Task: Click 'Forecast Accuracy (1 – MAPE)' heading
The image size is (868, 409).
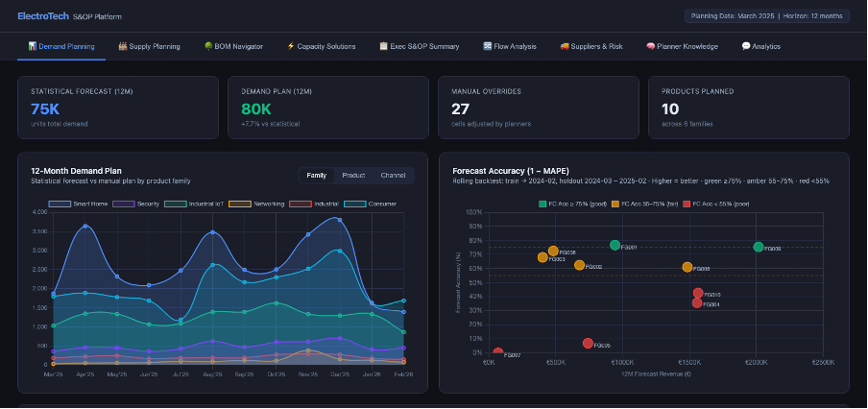Action: pos(511,171)
